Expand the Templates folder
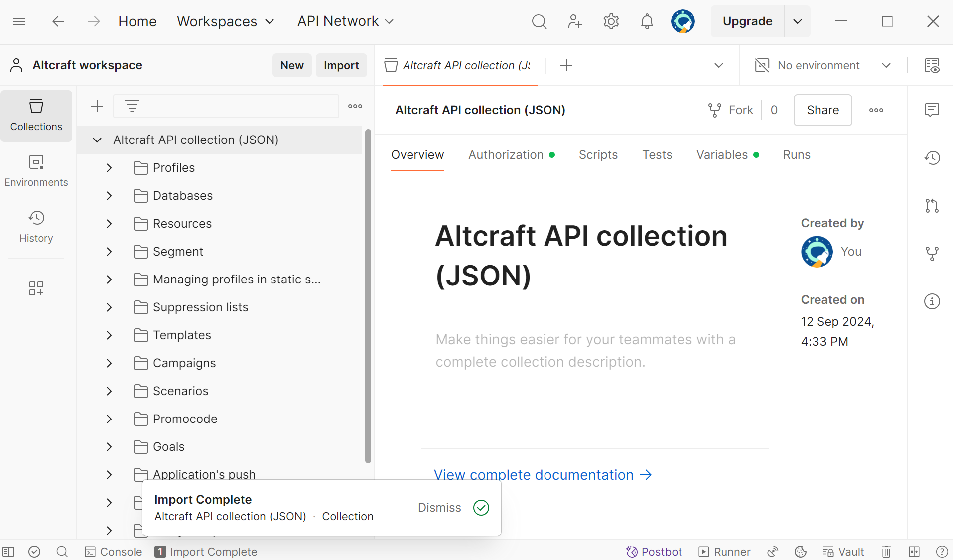The image size is (953, 560). coord(109,335)
